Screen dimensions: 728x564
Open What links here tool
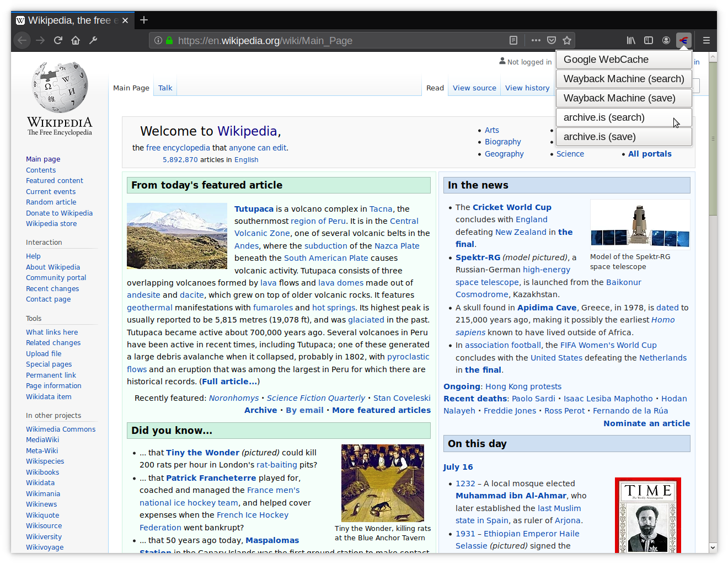52,332
